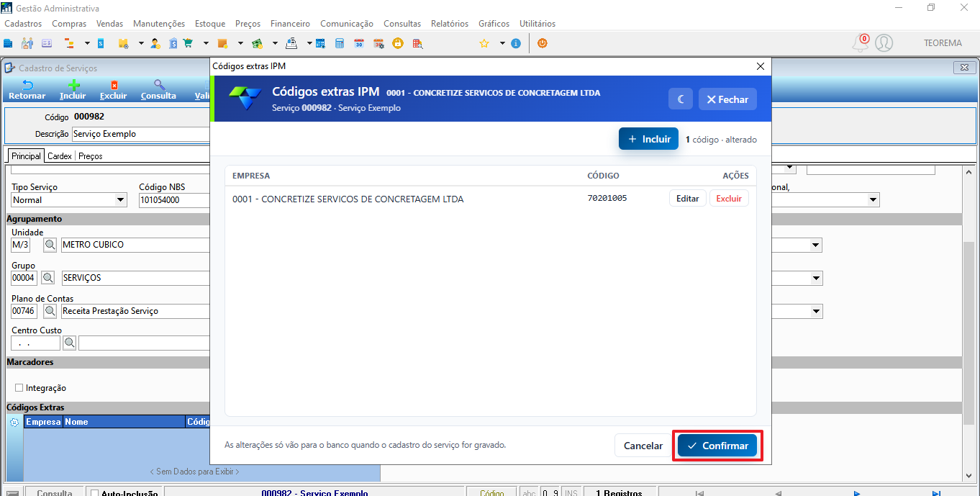Click the Cancelar button in dialog
This screenshot has width=980, height=496.
tap(643, 446)
